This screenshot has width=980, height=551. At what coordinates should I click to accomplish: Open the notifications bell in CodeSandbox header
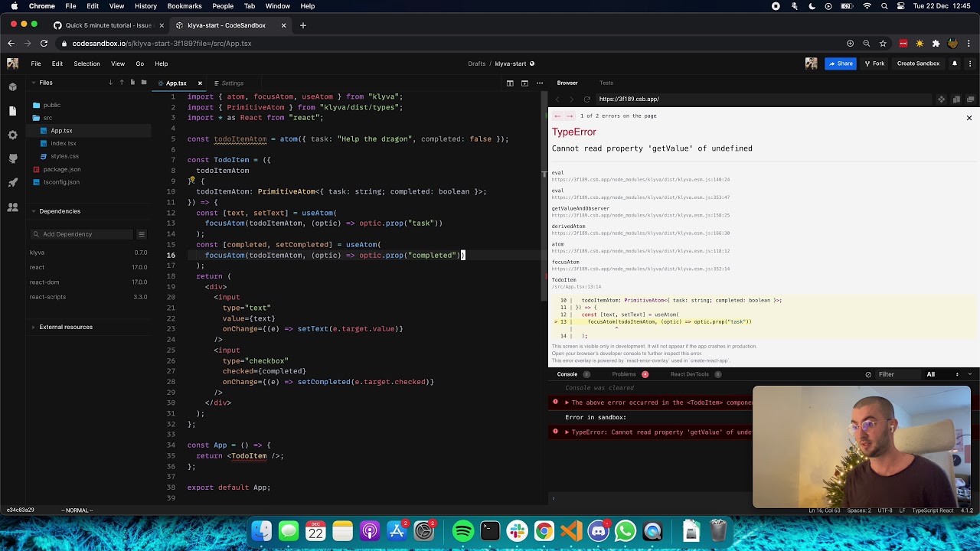coord(954,64)
